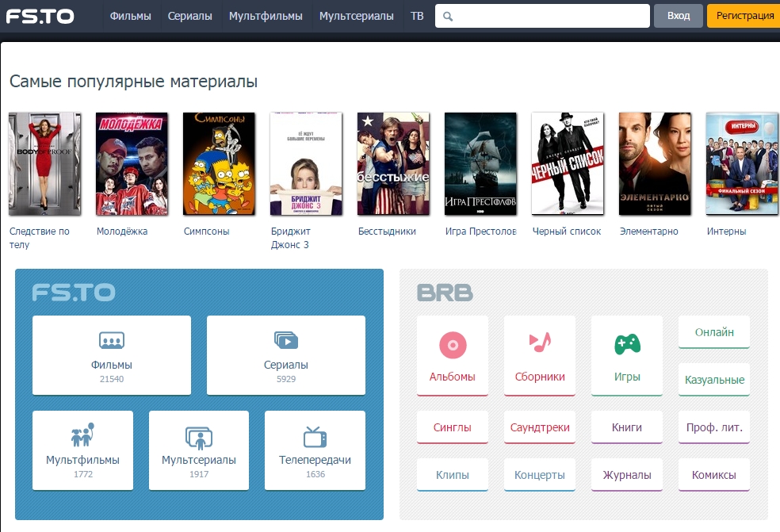The image size is (780, 532).
Task: Click the BRB logo
Action: tap(445, 293)
